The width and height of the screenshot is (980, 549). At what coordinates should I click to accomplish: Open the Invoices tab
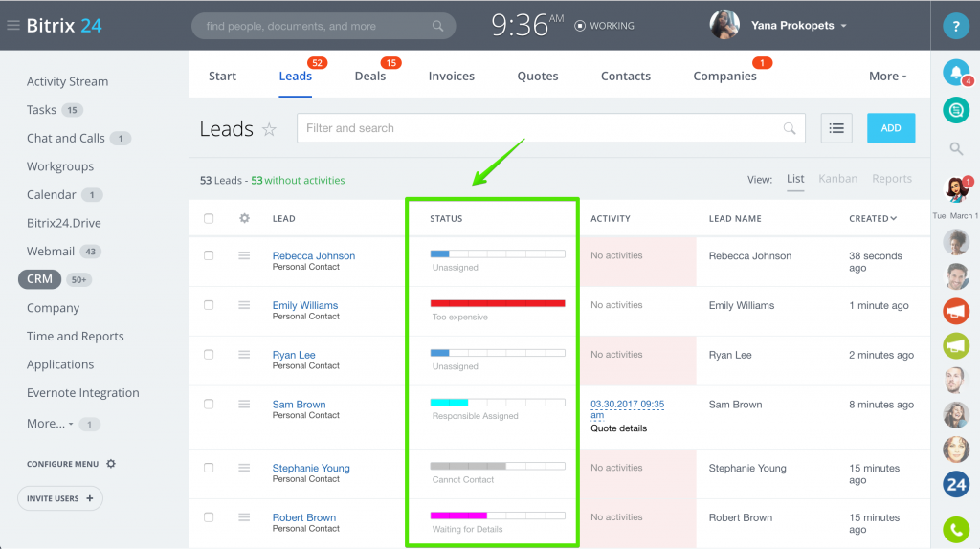pyautogui.click(x=452, y=77)
